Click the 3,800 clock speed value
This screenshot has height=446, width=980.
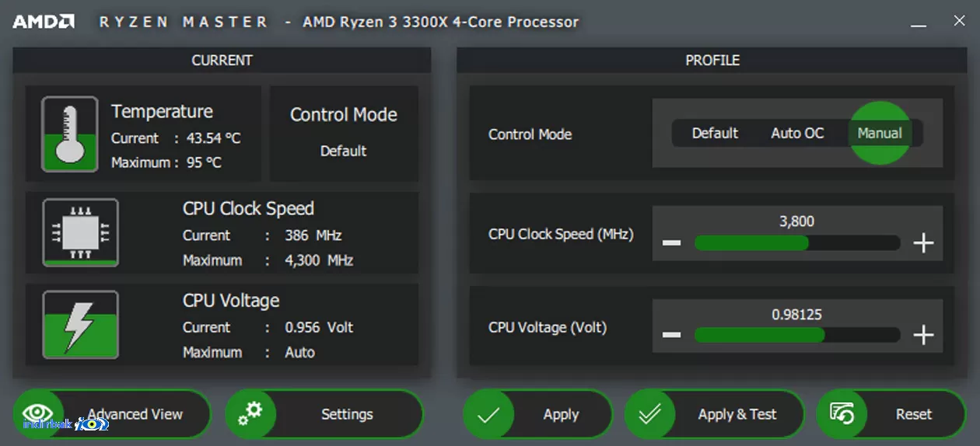[797, 221]
